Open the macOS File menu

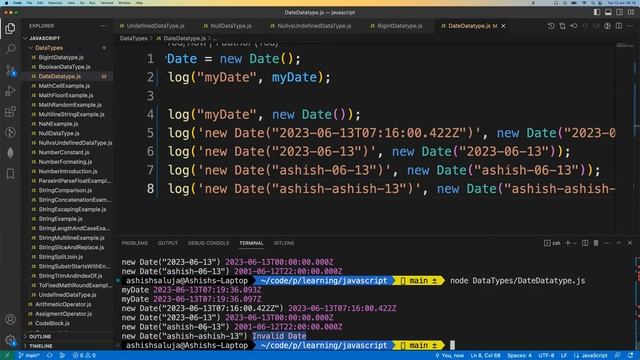29,3
